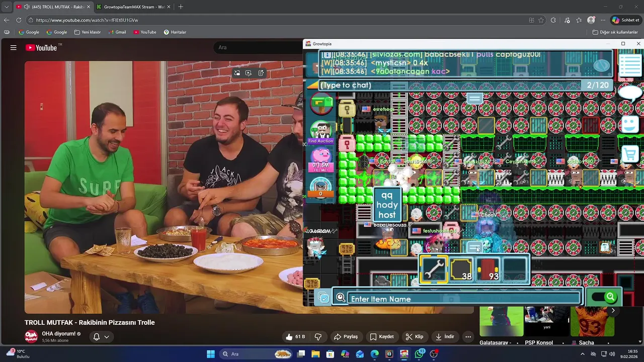Click the magnifier beside Enter Item Name

341,298
